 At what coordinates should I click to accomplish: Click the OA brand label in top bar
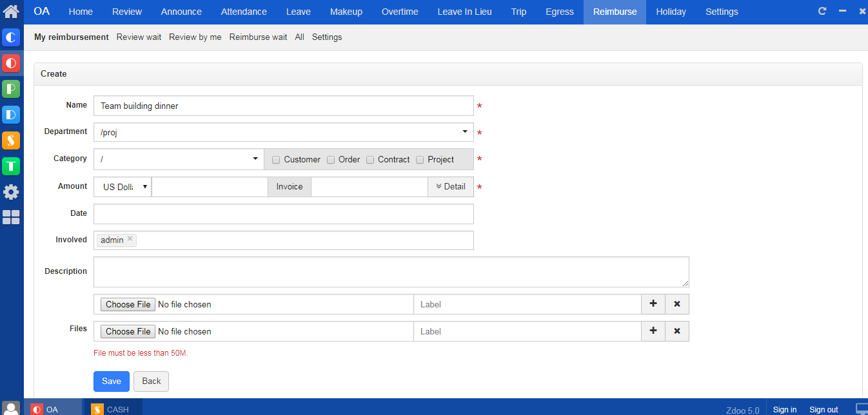coord(41,12)
